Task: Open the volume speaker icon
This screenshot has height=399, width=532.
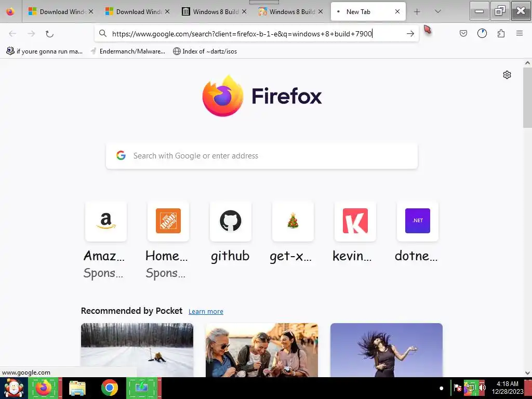Action: [x=482, y=388]
